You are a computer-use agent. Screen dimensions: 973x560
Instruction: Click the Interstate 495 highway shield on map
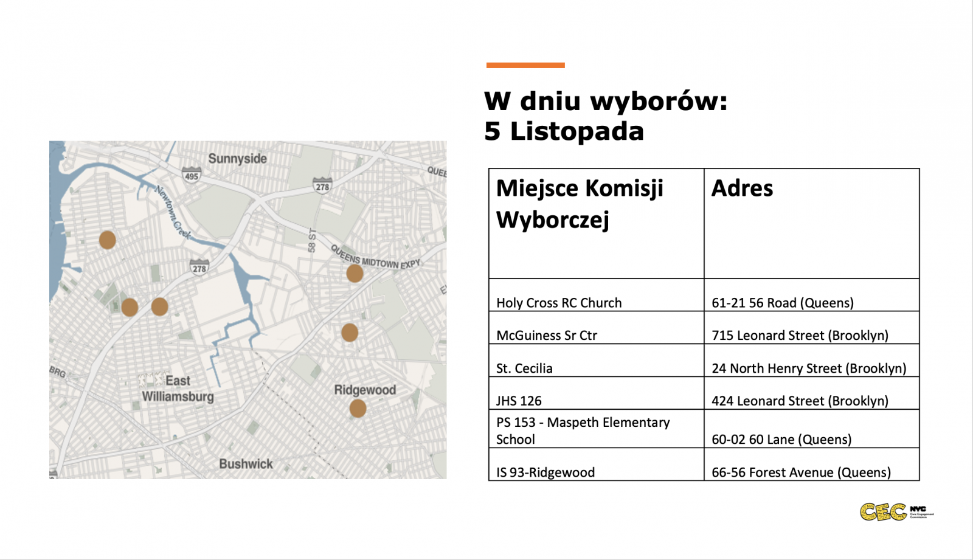(192, 175)
